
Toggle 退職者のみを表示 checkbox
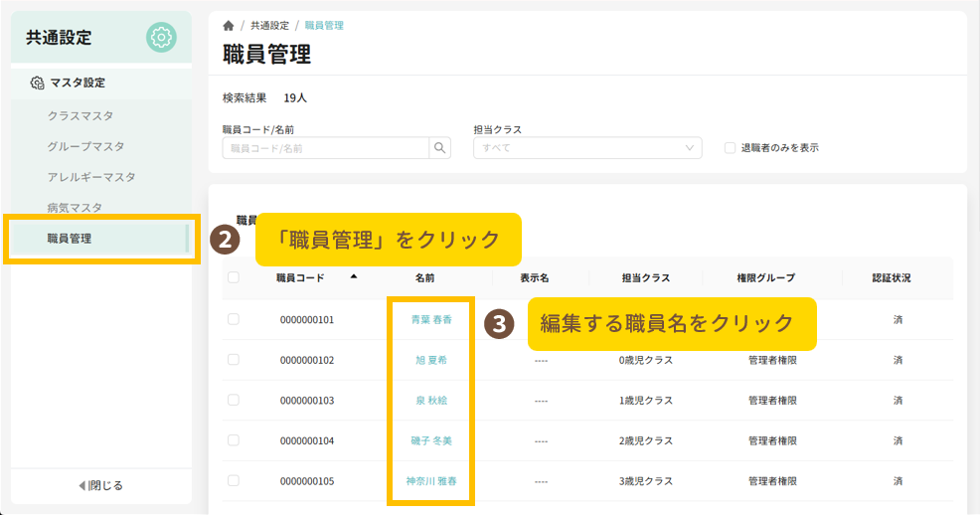click(x=731, y=148)
